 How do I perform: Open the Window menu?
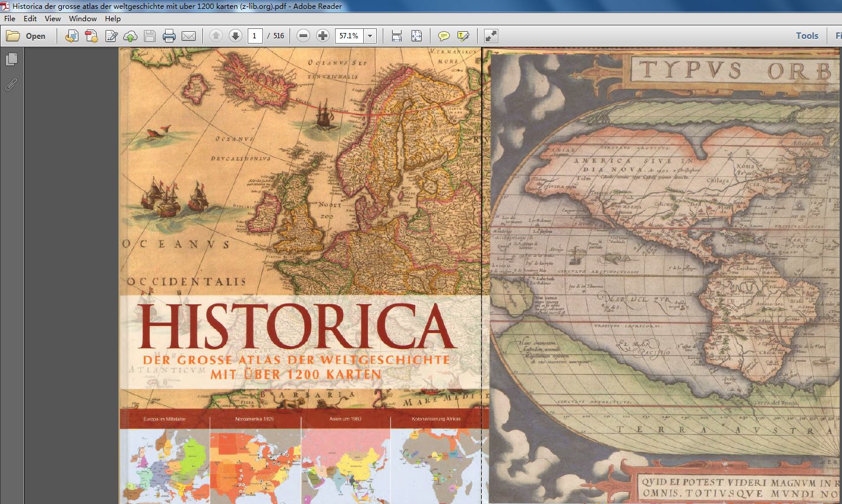(x=83, y=18)
